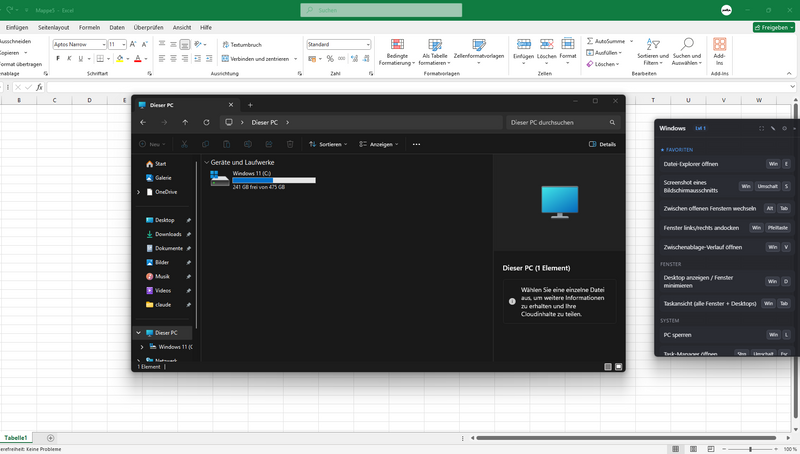Apply underline formatting in Excel ribbon
Image resolution: width=800 pixels, height=454 pixels.
[x=81, y=59]
